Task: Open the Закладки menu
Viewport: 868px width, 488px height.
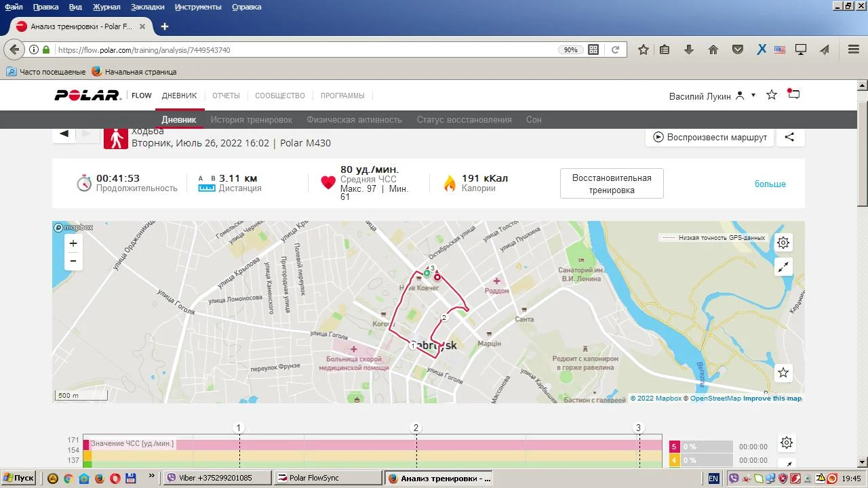Action: [147, 7]
